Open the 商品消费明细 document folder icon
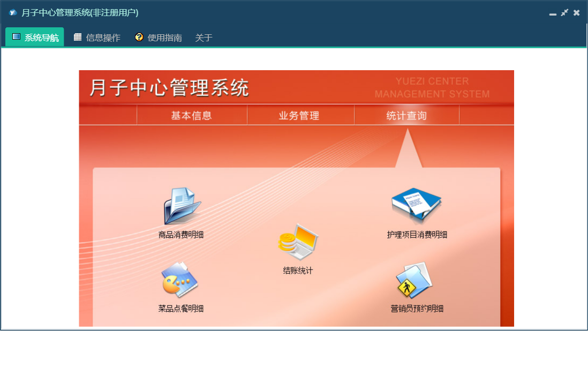Viewport: 588px width, 390px height. tap(182, 206)
